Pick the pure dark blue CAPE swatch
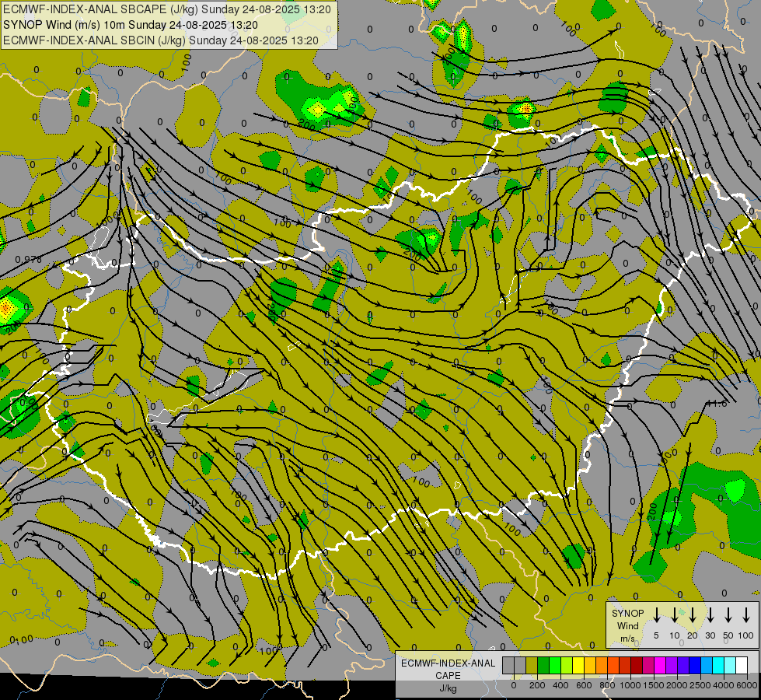Image resolution: width=761 pixels, height=700 pixels. click(696, 665)
